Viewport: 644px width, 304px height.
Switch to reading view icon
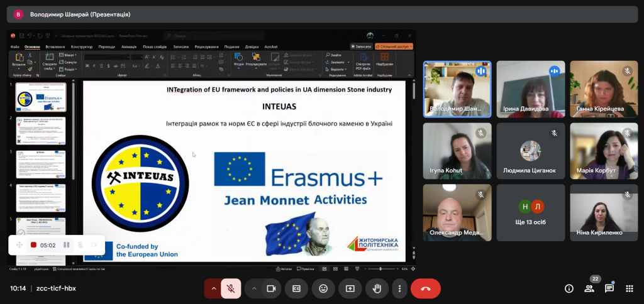click(346, 269)
